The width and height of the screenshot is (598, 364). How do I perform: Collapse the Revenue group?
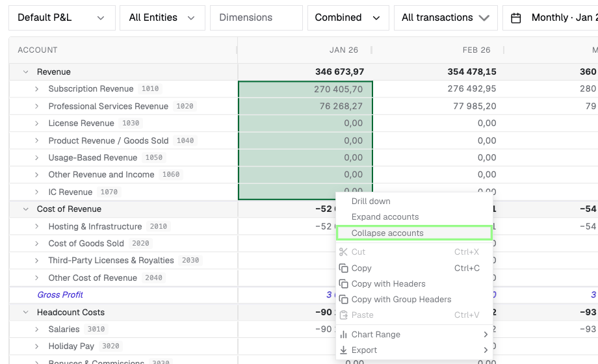pos(25,71)
